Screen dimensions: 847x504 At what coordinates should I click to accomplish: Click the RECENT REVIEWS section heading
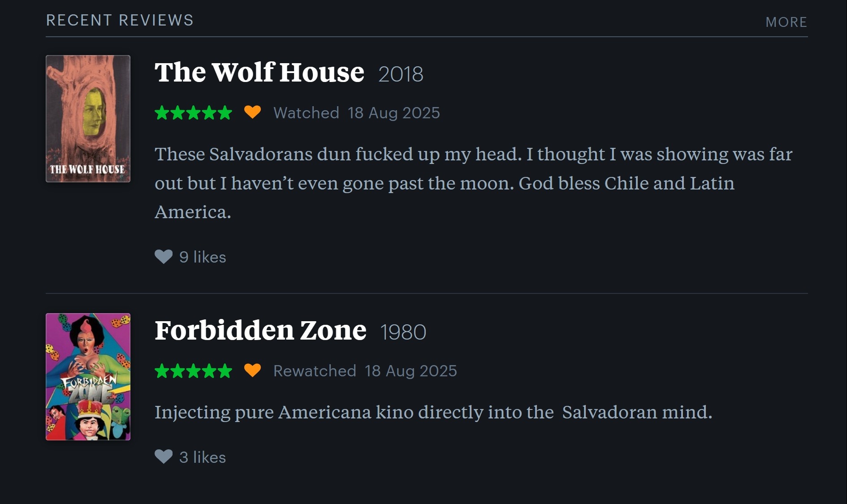[120, 20]
